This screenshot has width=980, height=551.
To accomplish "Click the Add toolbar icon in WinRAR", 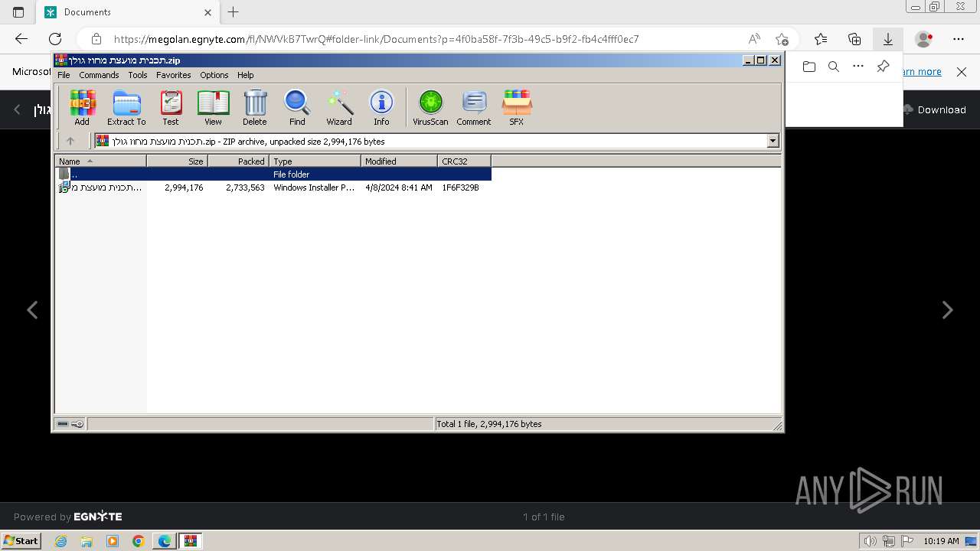I will [82, 107].
